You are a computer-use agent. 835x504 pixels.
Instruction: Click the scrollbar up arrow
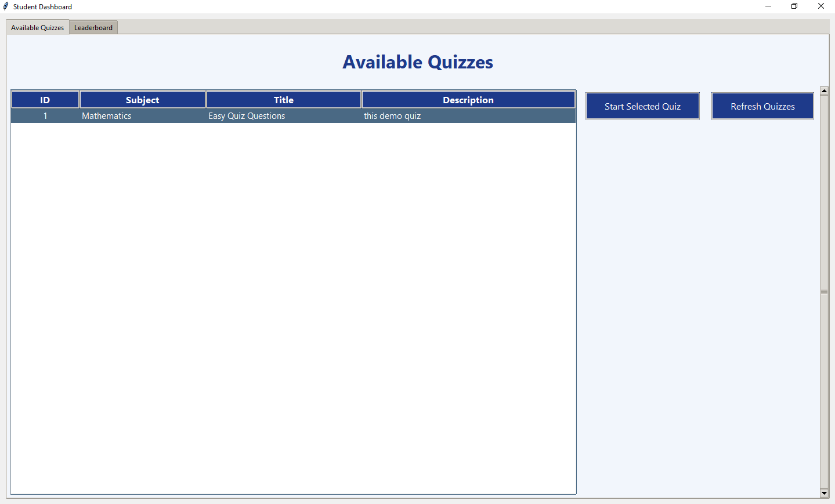coord(824,90)
